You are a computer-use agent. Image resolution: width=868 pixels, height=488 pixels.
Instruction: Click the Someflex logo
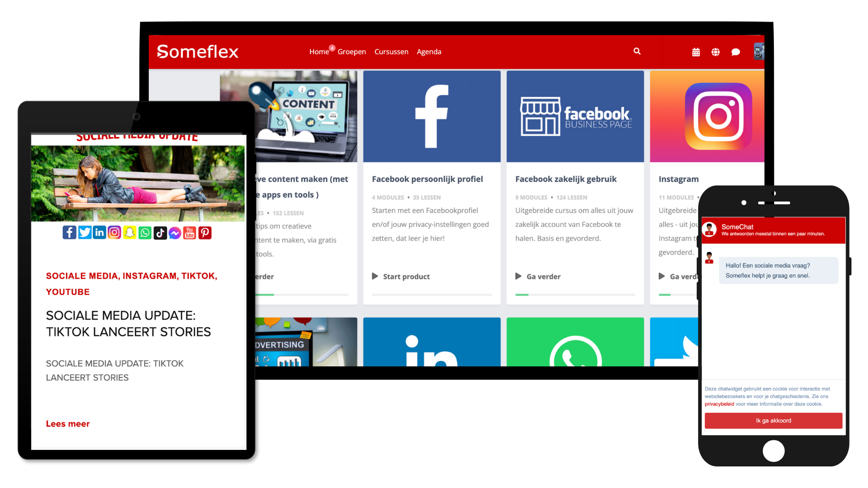click(197, 51)
